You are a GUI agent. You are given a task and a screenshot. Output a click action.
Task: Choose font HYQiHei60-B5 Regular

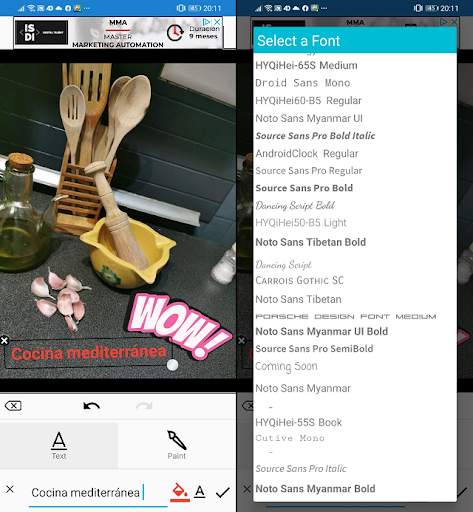tap(308, 100)
